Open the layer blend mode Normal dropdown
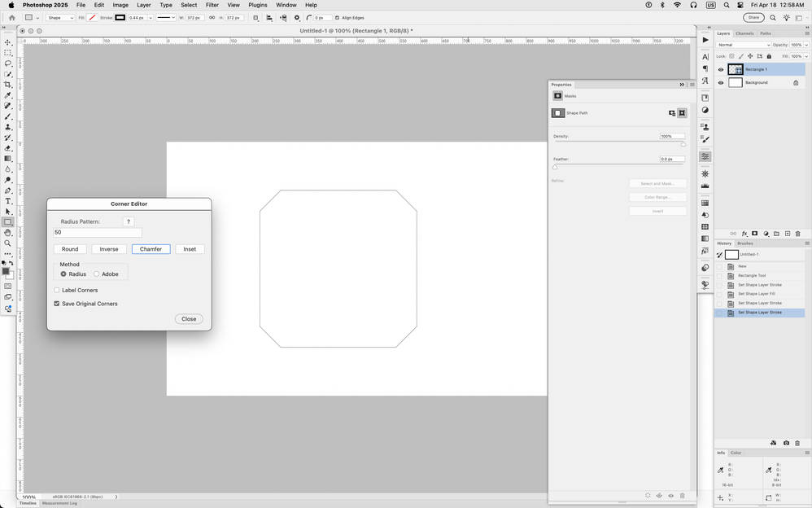This screenshot has width=812, height=508. tap(743, 45)
